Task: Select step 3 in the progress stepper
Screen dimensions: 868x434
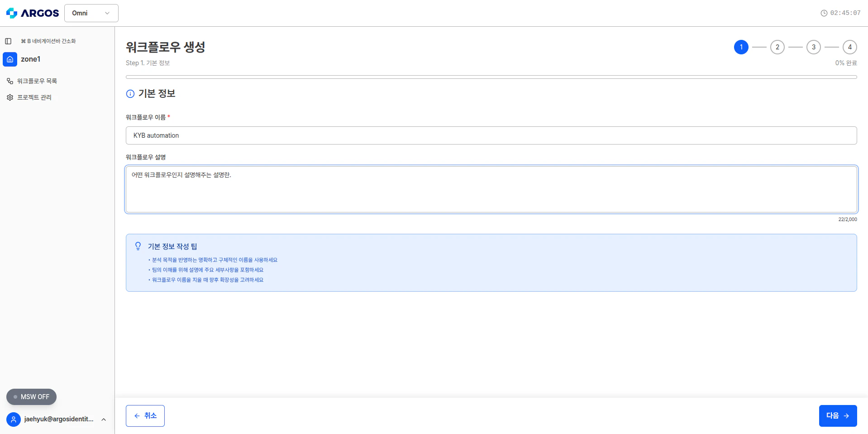Action: (x=814, y=47)
